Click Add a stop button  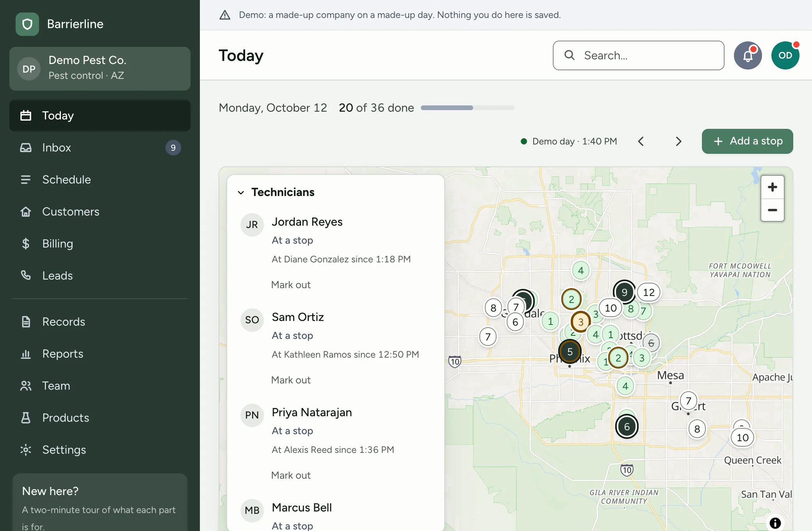pos(747,141)
